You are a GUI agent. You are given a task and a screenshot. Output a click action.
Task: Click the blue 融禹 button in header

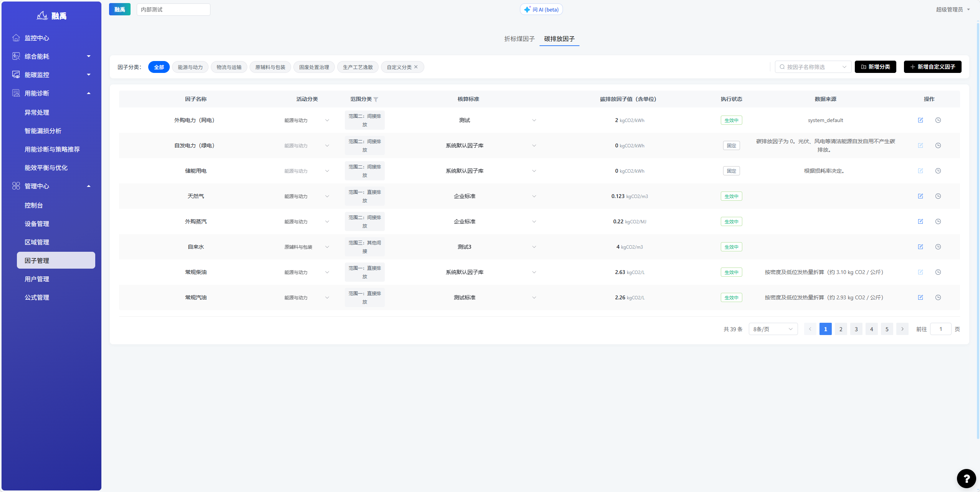tap(120, 10)
